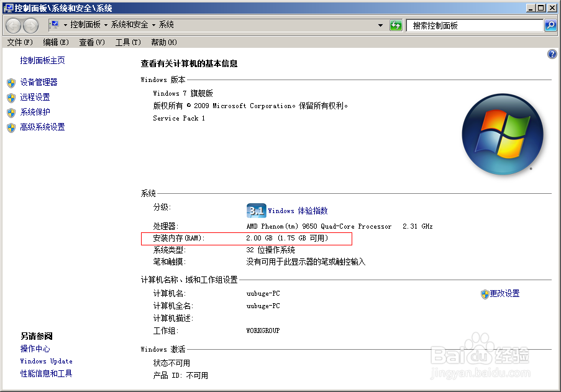Click the computer icon in address bar
This screenshot has width=561, height=392.
pyautogui.click(x=55, y=24)
